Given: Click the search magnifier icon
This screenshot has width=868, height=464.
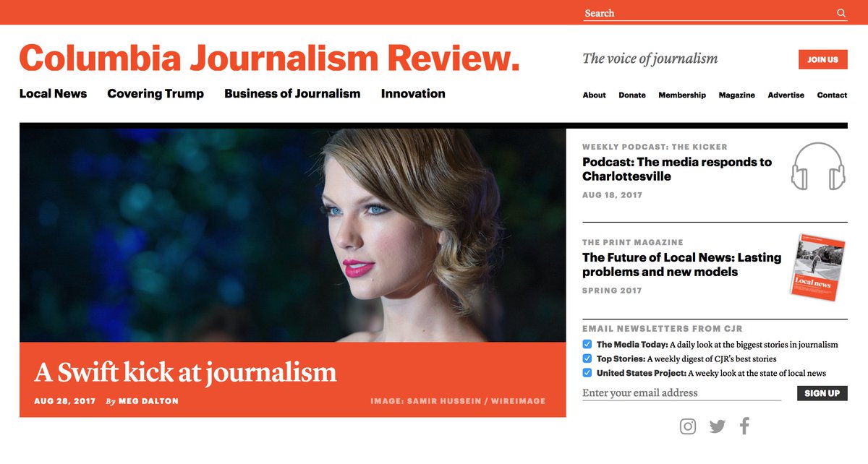Looking at the screenshot, I should point(841,13).
